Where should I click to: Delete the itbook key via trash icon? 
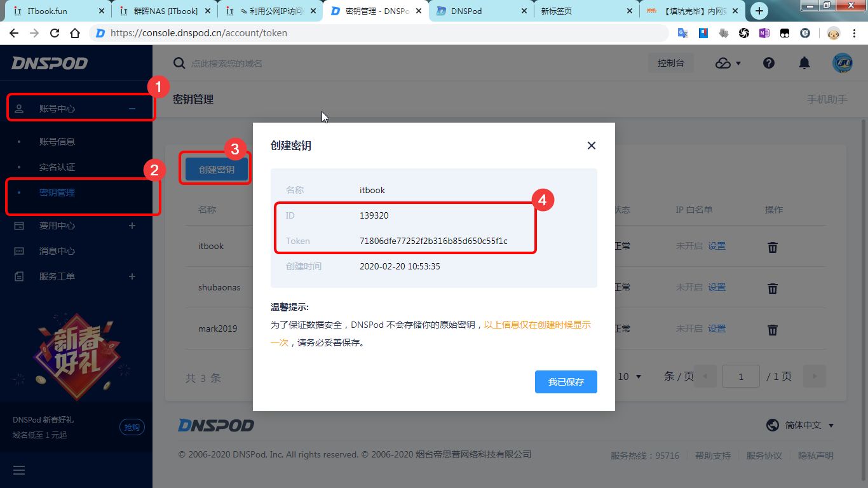772,247
